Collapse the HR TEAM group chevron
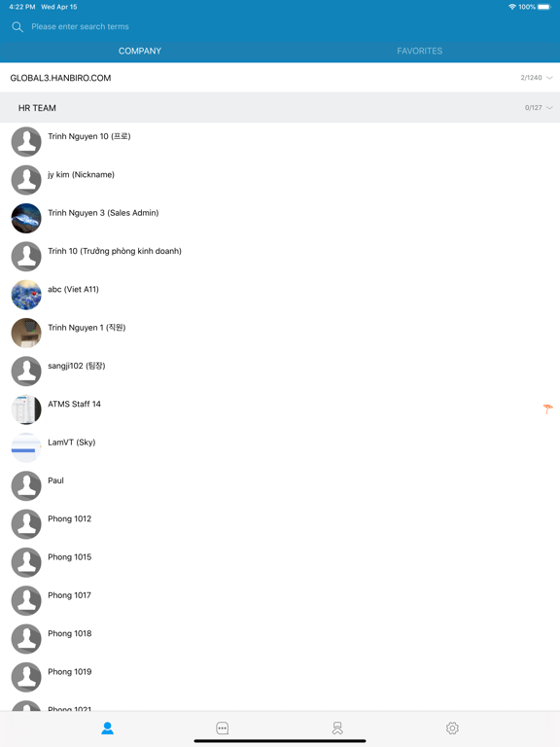Viewport: 560px width, 747px height. (549, 108)
